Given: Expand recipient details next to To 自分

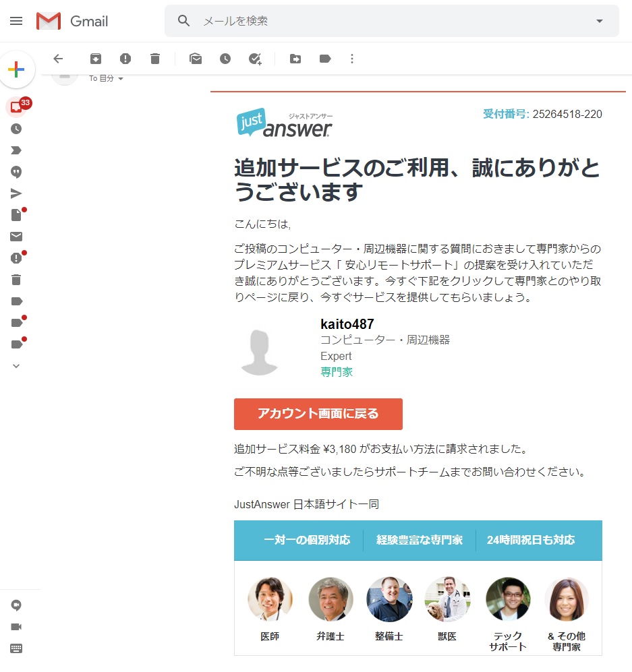Looking at the screenshot, I should pos(121,79).
